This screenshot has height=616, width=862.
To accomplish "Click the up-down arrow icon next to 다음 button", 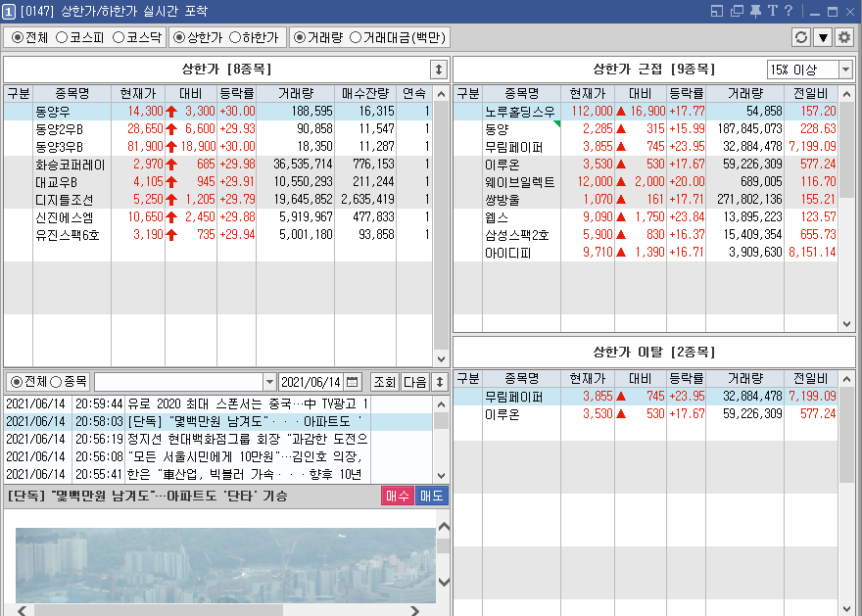I will [439, 381].
